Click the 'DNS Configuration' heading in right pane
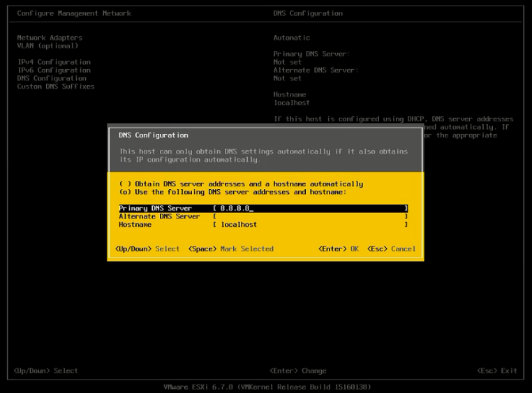The width and height of the screenshot is (532, 393). click(308, 13)
